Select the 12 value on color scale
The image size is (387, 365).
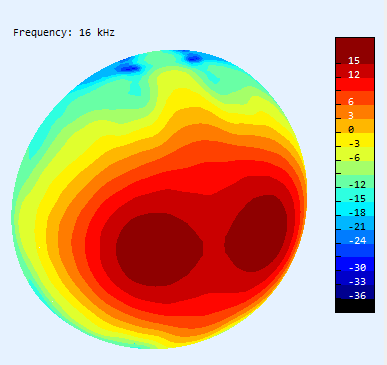(x=354, y=74)
